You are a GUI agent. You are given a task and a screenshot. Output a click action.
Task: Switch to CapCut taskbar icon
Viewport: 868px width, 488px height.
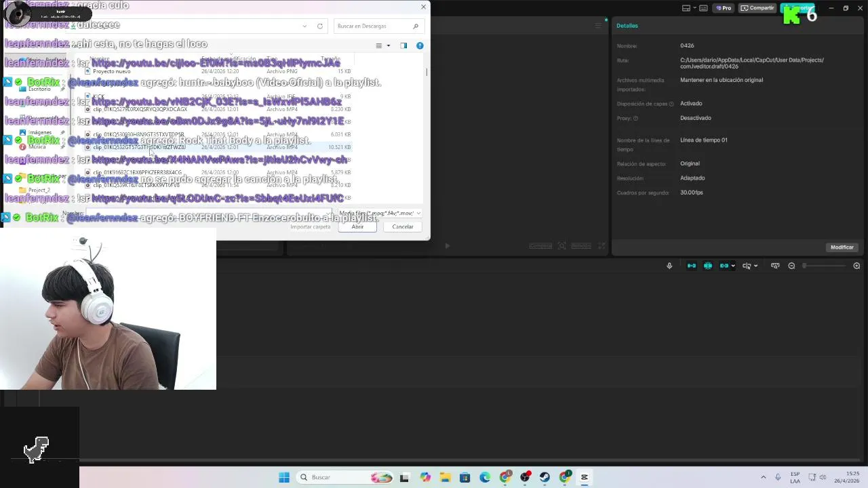[585, 477]
